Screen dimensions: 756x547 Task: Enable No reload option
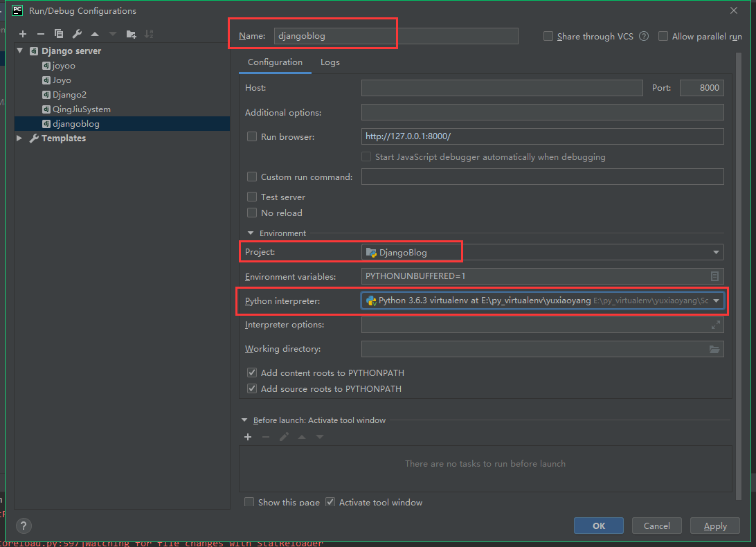point(252,213)
